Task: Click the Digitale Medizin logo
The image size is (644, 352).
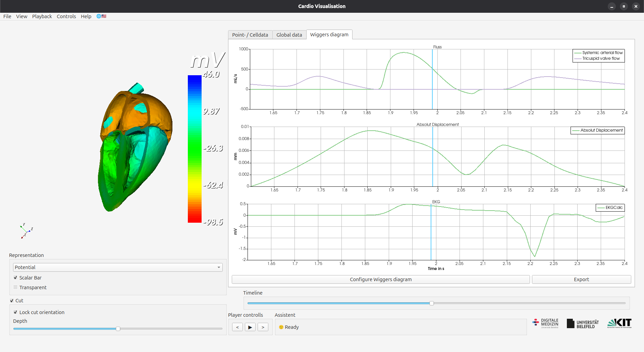Action: click(545, 323)
